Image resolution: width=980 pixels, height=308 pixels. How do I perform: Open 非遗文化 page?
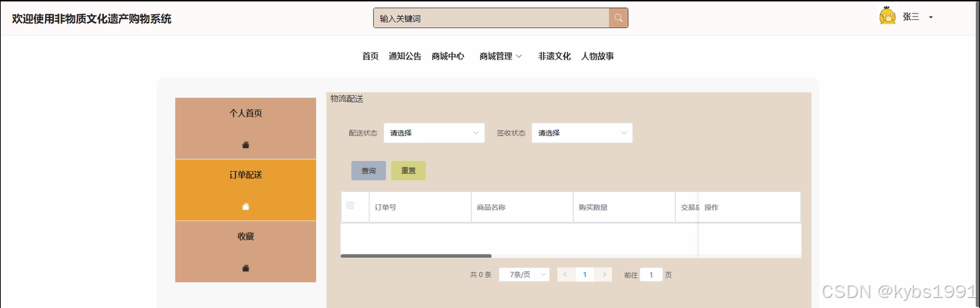click(x=555, y=56)
